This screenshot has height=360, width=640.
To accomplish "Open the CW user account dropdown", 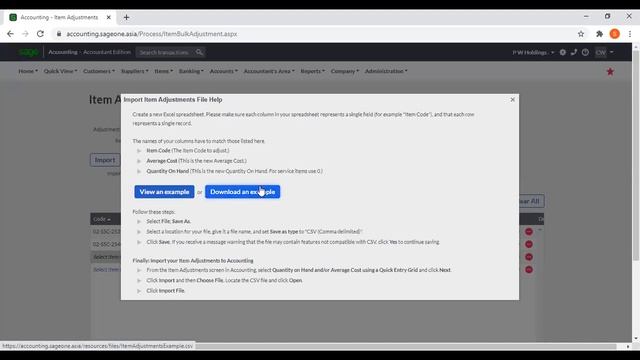I will (604, 52).
